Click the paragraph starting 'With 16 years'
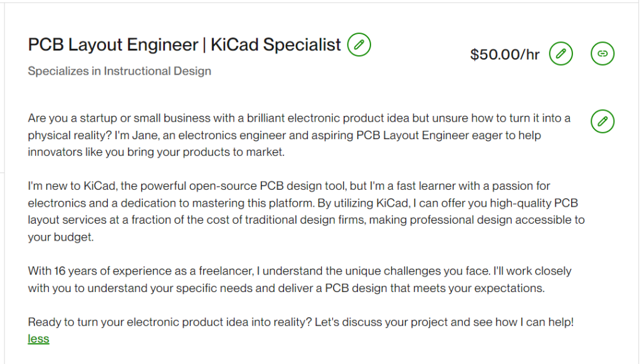Image resolution: width=642 pixels, height=364 pixels. coord(300,279)
